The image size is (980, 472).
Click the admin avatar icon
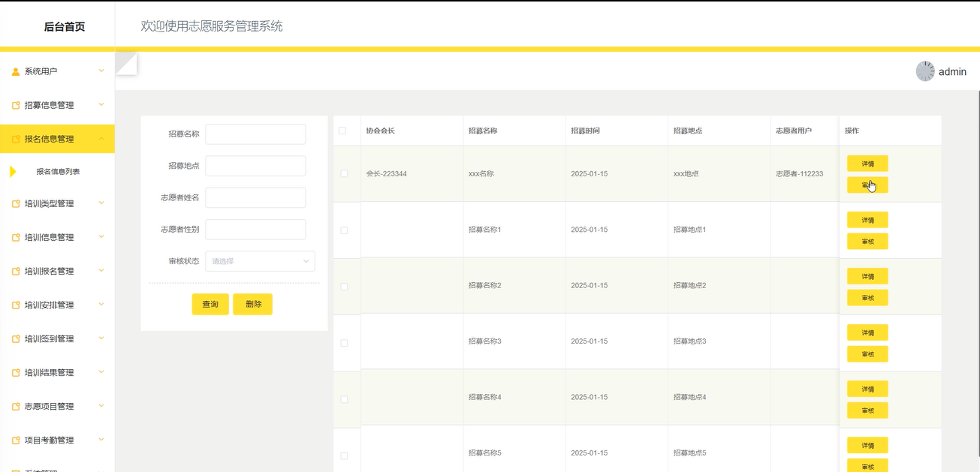(925, 71)
